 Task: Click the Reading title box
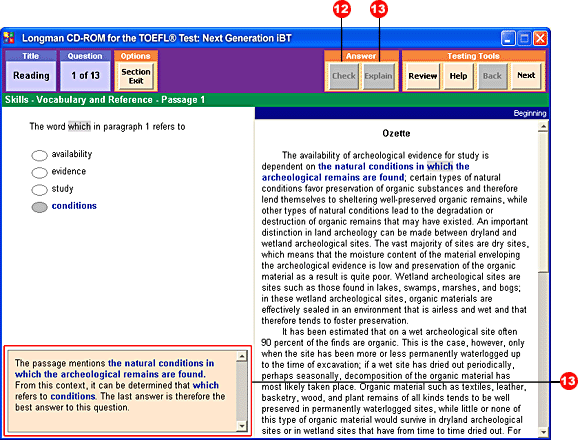click(x=31, y=76)
